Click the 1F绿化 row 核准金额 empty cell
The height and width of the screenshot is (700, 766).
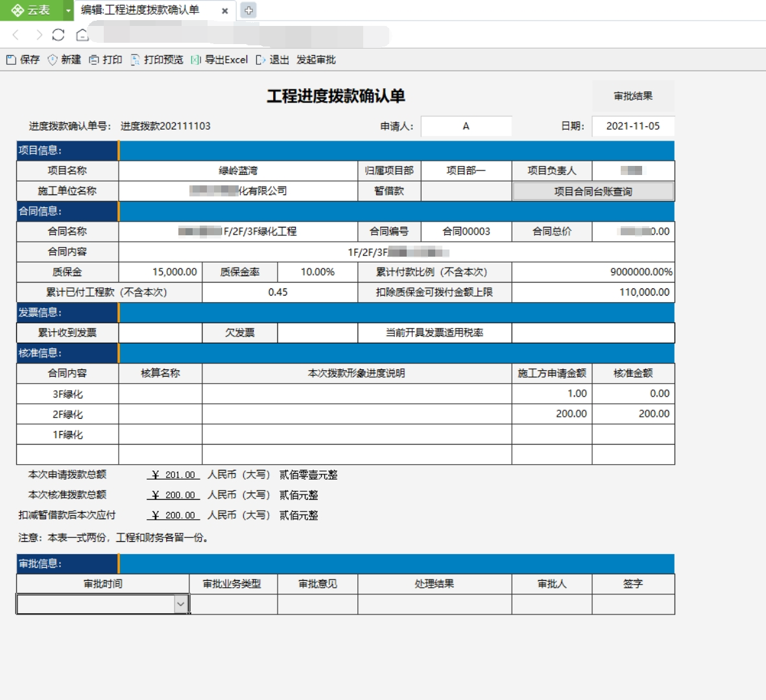coord(633,434)
